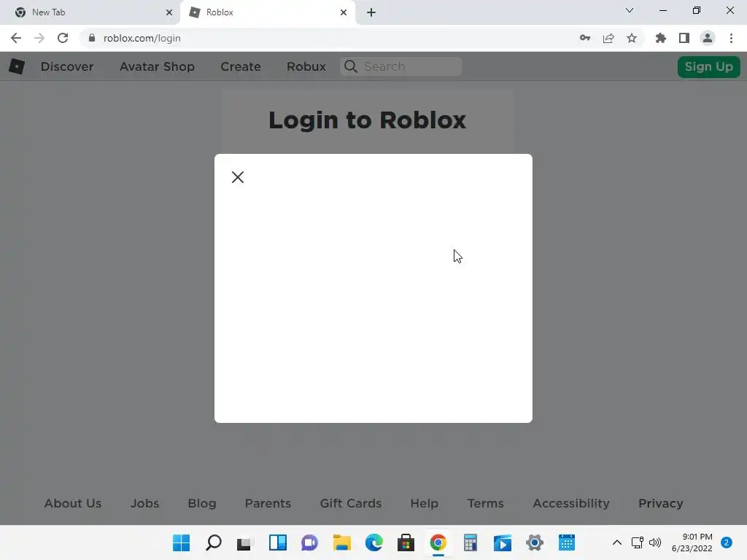
Task: Select the Roblox browser tab
Action: [x=268, y=12]
